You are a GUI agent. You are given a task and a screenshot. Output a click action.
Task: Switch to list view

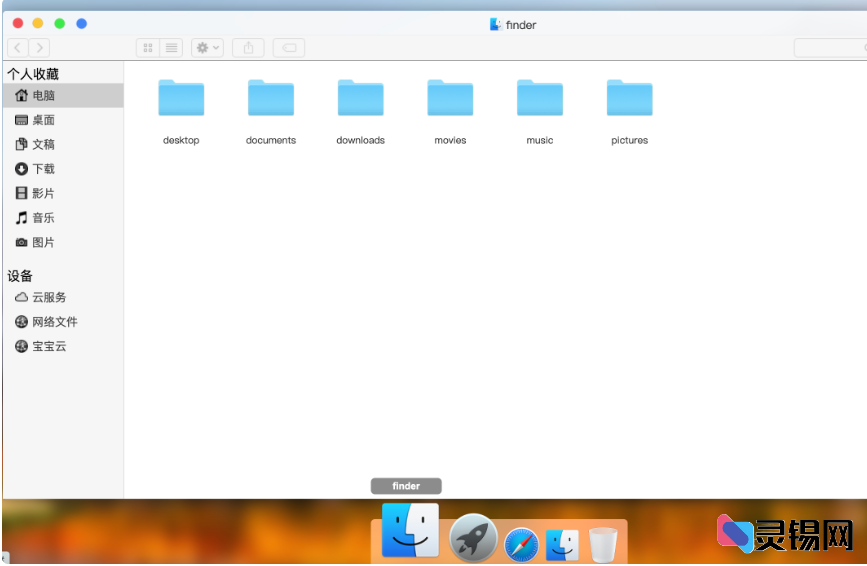171,48
